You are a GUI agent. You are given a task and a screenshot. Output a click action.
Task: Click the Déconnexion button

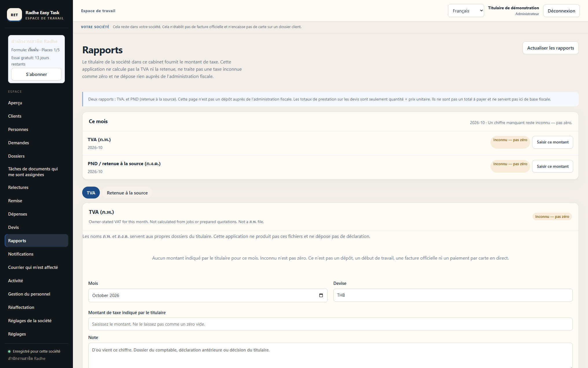(x=561, y=11)
